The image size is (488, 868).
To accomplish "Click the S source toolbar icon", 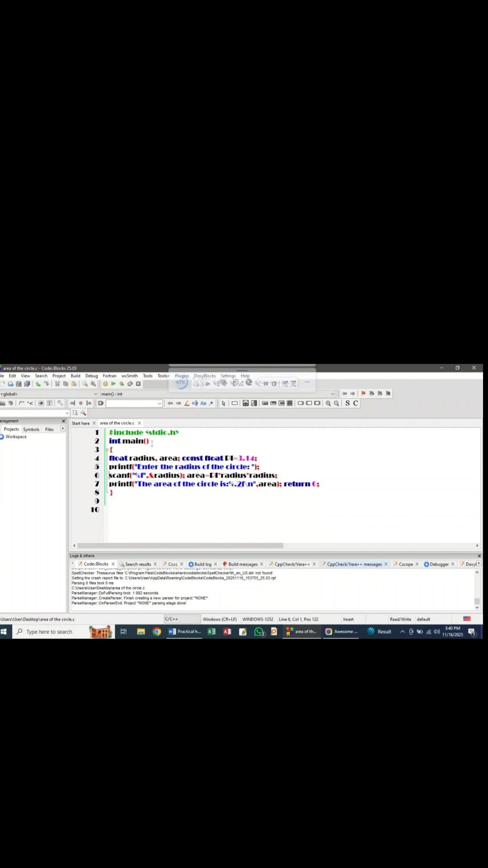I will [347, 403].
